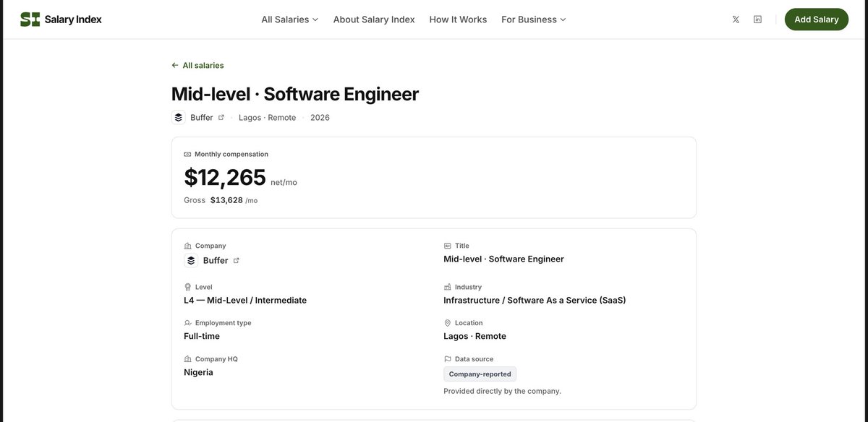Open the About Salary Index page
Viewport: 868px width, 422px height.
pyautogui.click(x=374, y=20)
